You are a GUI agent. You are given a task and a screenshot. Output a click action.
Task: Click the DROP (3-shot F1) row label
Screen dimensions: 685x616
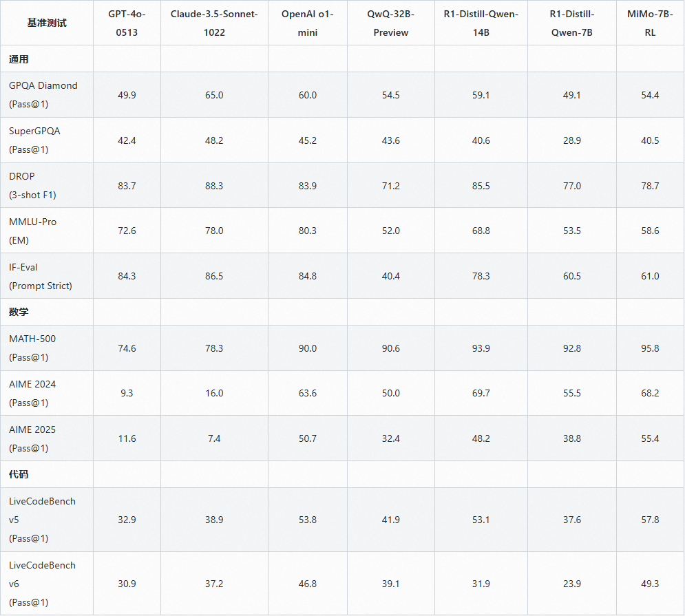[32, 186]
